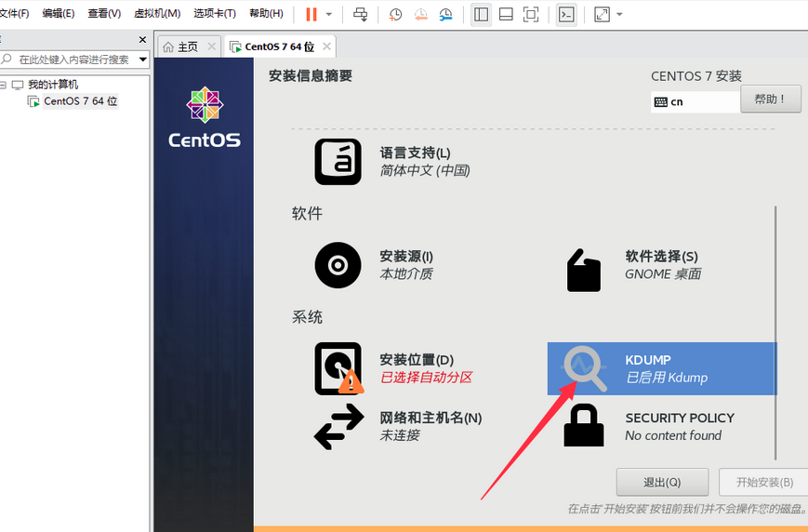Collapse the 我的计算机 tree node
This screenshot has height=532, width=808.
tap(4, 85)
